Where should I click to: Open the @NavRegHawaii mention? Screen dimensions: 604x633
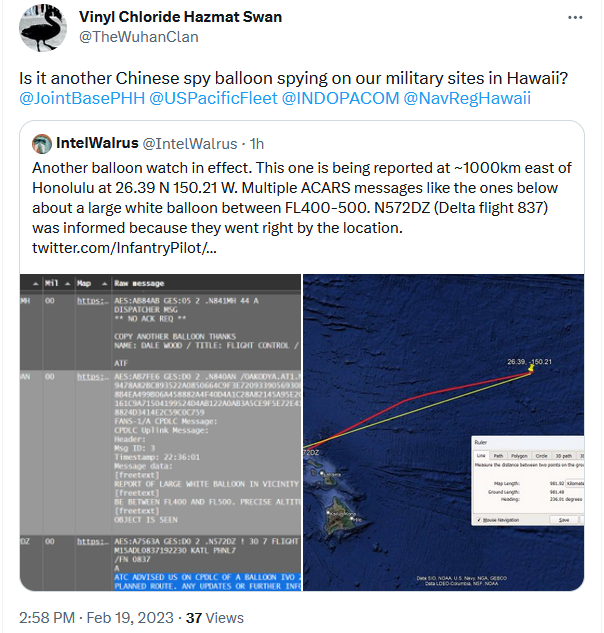(467, 99)
